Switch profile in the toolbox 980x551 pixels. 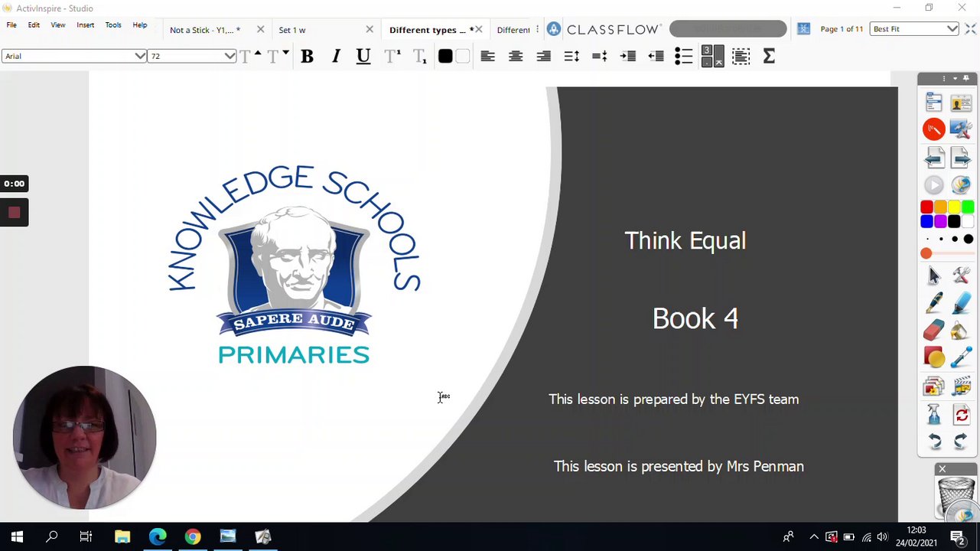(961, 102)
